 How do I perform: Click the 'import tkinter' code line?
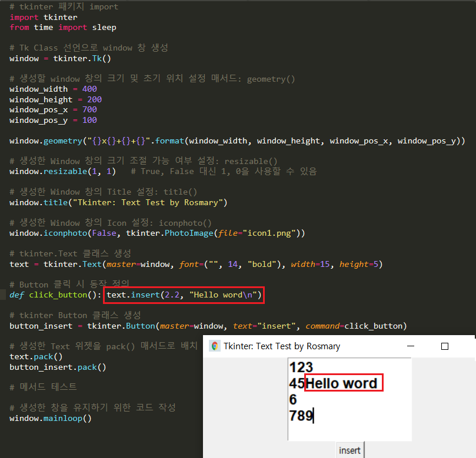(44, 17)
